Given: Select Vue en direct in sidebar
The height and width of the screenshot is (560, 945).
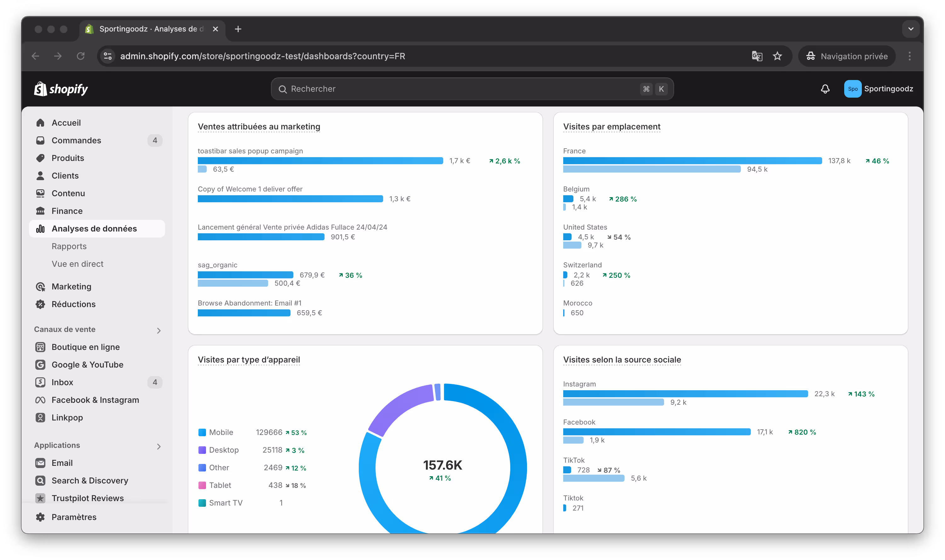Looking at the screenshot, I should click(77, 264).
